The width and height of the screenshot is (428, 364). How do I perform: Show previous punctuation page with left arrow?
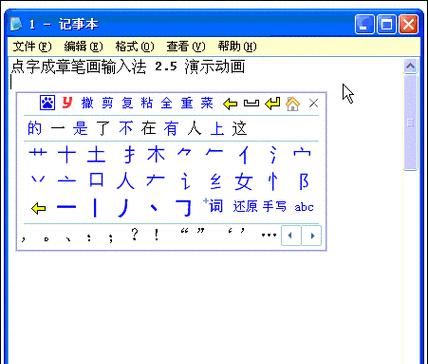292,236
